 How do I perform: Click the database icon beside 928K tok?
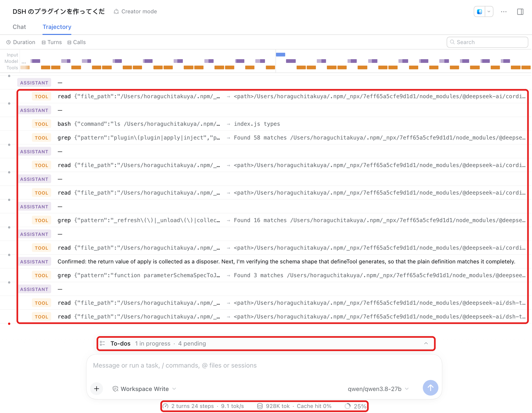pyautogui.click(x=260, y=406)
